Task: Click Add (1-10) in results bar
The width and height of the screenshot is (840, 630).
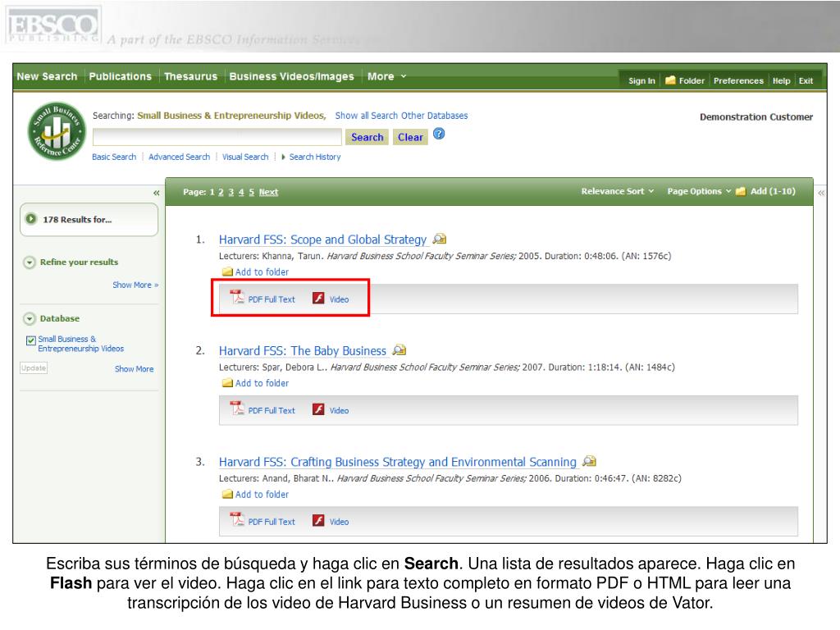Action: [773, 191]
